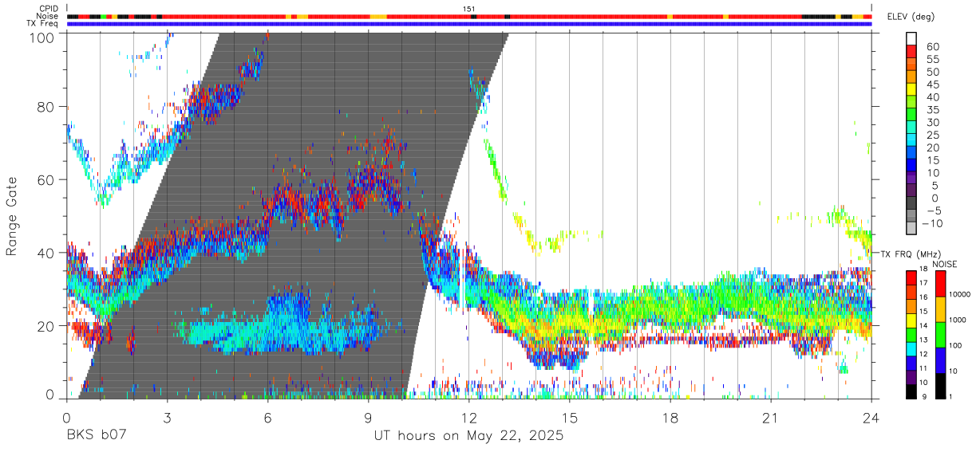This screenshot has height=452, width=980.
Task: Select the light gray swatch below -10 on ELEV bar
Action: (x=912, y=228)
